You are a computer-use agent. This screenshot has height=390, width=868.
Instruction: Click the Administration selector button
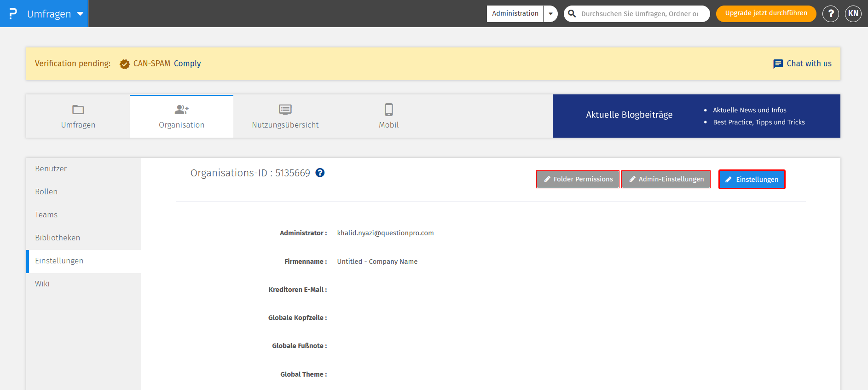515,13
